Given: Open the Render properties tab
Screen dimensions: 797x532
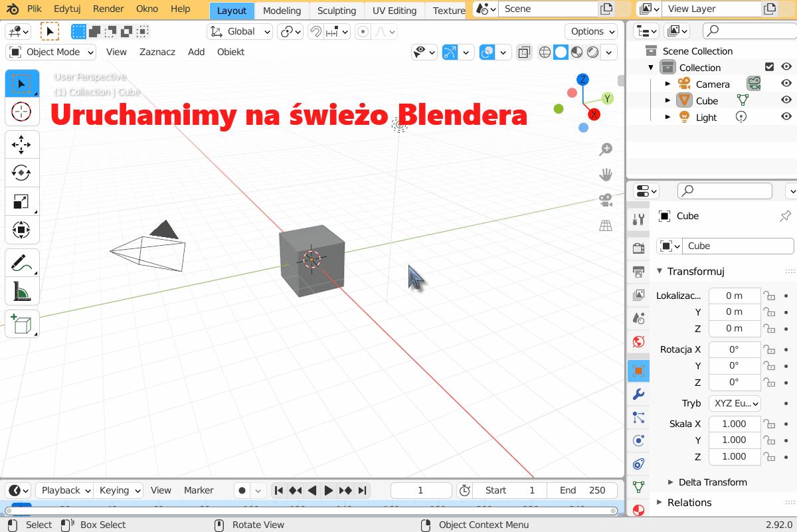Looking at the screenshot, I should 638,248.
